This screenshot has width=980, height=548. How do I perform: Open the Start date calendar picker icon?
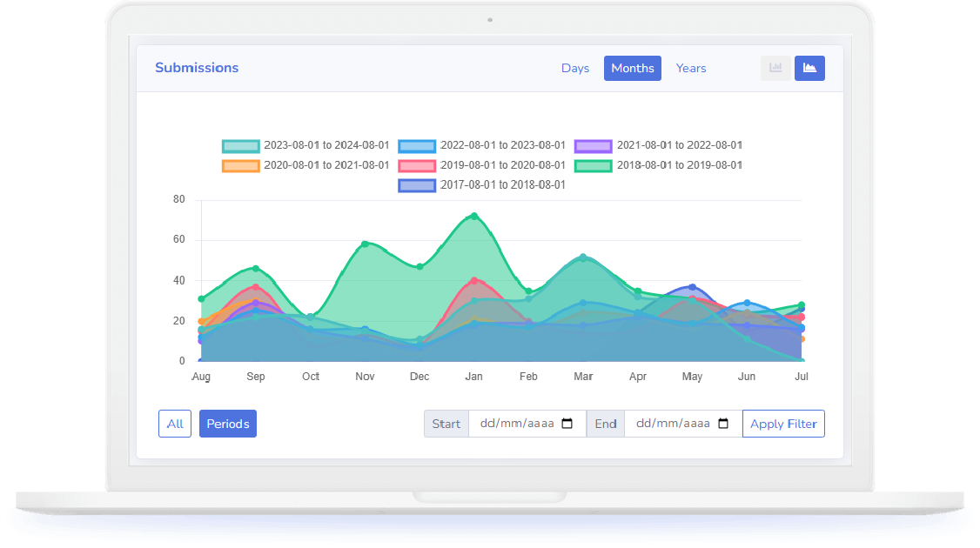(567, 424)
